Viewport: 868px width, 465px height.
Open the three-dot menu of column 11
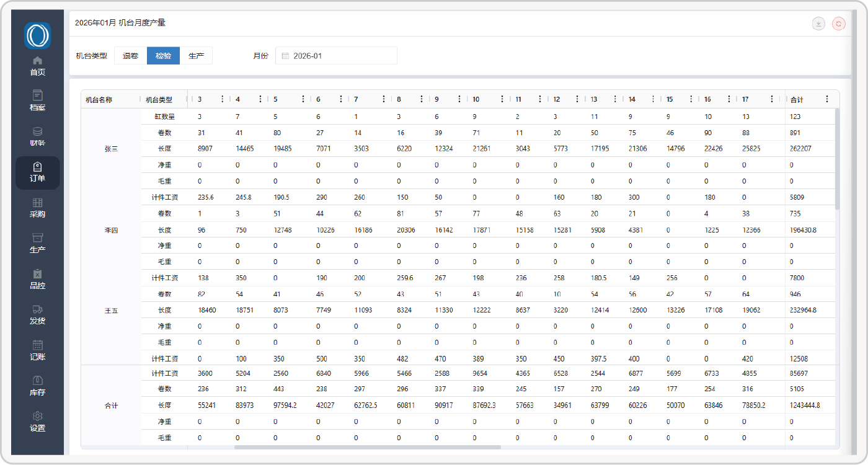(x=540, y=99)
